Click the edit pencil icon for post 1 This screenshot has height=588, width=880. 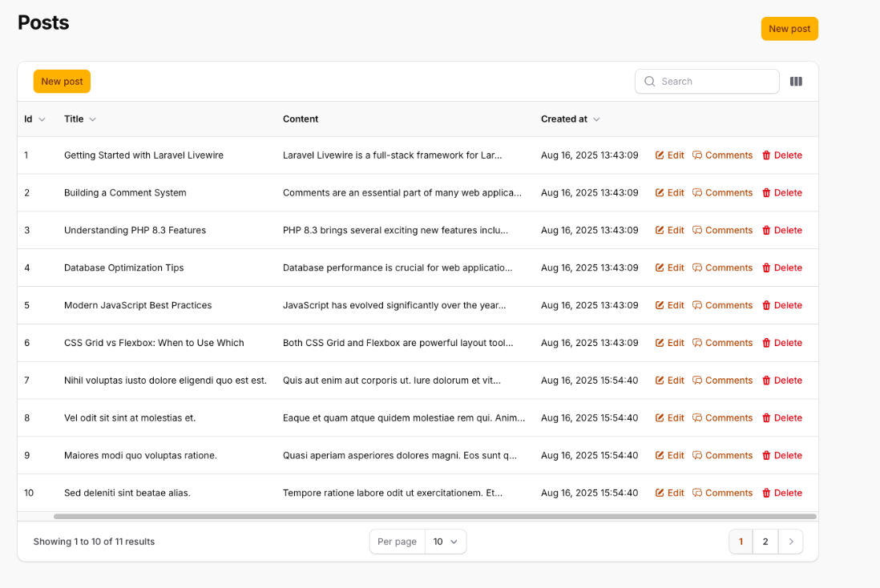click(x=660, y=155)
